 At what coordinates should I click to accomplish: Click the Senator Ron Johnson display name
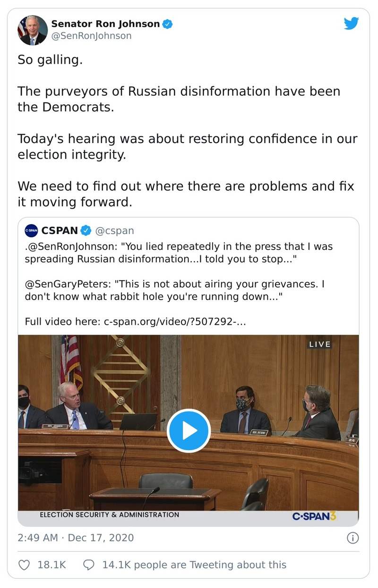click(x=105, y=24)
